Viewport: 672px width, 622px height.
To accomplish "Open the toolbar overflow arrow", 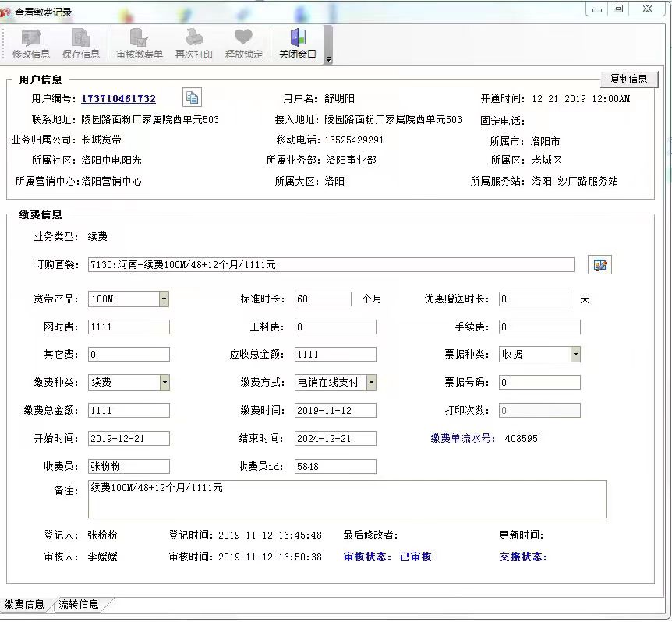I will [329, 59].
